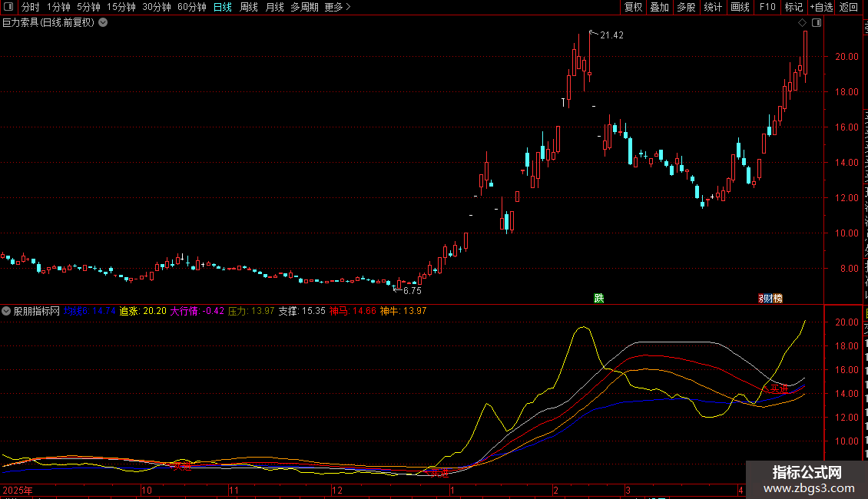Click the 支撑: 15.35 value
This screenshot has height=499, width=868.
click(302, 311)
